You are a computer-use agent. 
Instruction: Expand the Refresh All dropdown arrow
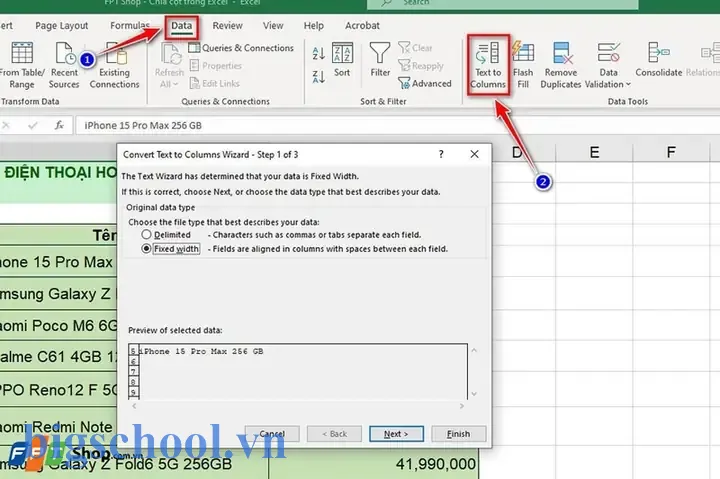(x=175, y=85)
